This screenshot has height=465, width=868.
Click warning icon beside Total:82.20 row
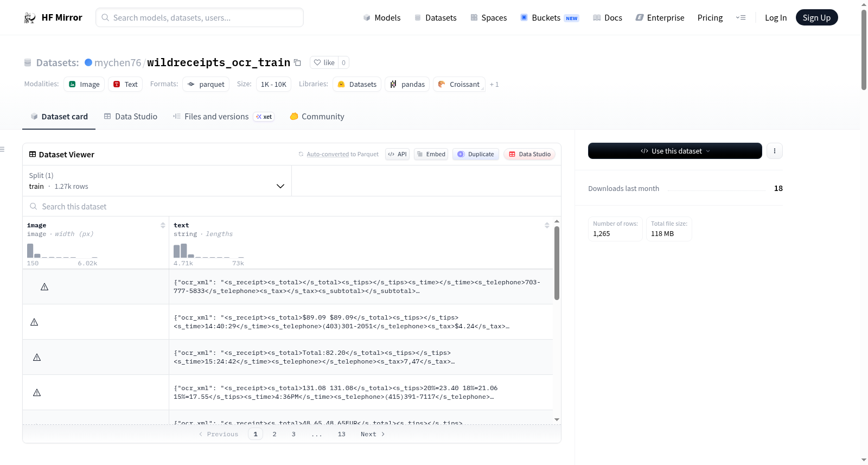click(37, 357)
